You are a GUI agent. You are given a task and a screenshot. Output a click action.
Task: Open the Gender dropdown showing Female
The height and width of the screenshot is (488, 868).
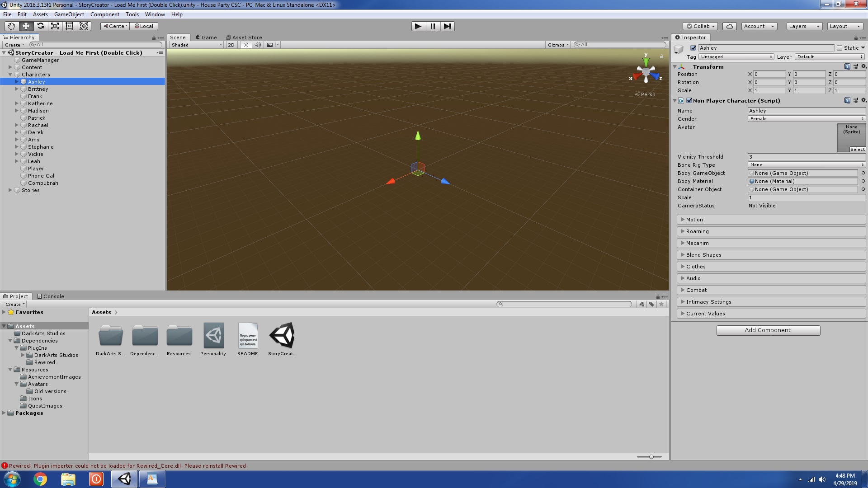(806, 119)
